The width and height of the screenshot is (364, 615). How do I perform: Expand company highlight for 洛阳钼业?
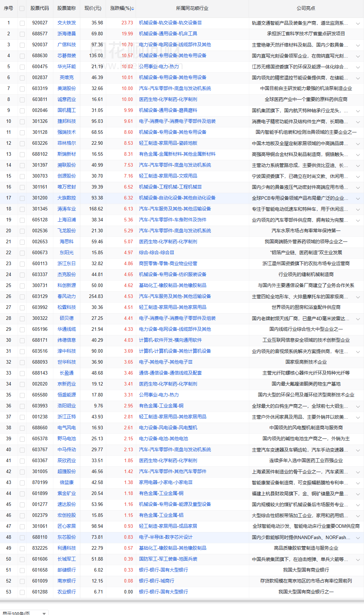click(x=358, y=407)
